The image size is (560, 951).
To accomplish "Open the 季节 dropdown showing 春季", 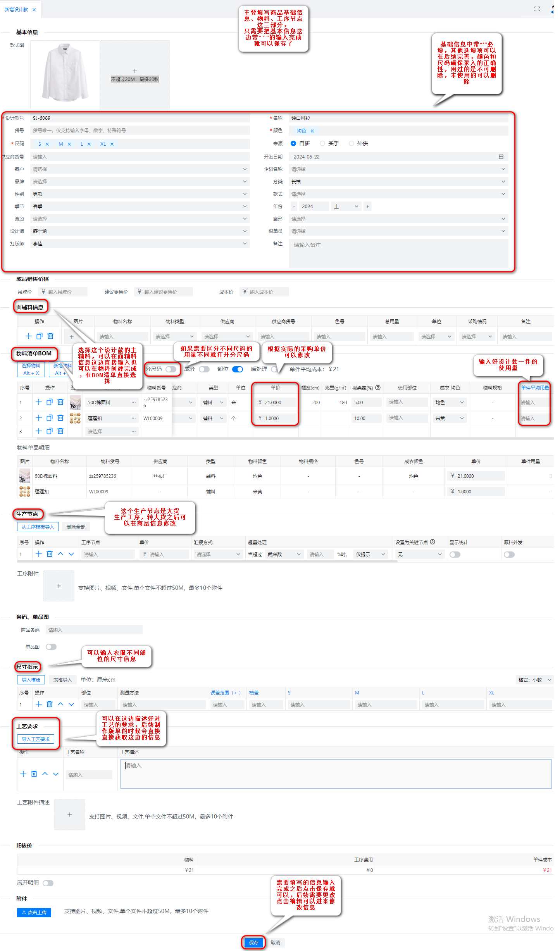I will 140,207.
